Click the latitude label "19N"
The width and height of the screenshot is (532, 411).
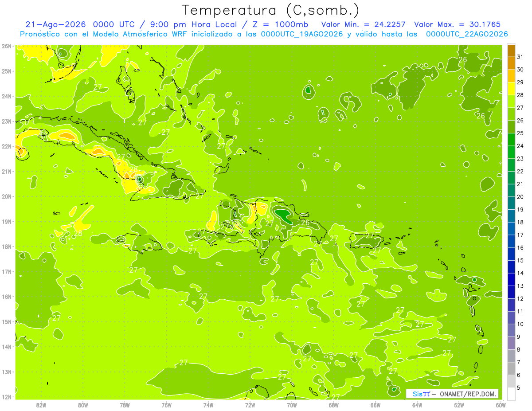[x=6, y=221]
